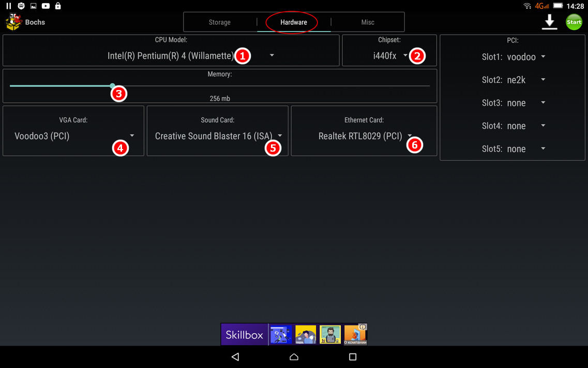This screenshot has height=368, width=588.
Task: Tap the Android recent apps button
Action: coord(353,357)
